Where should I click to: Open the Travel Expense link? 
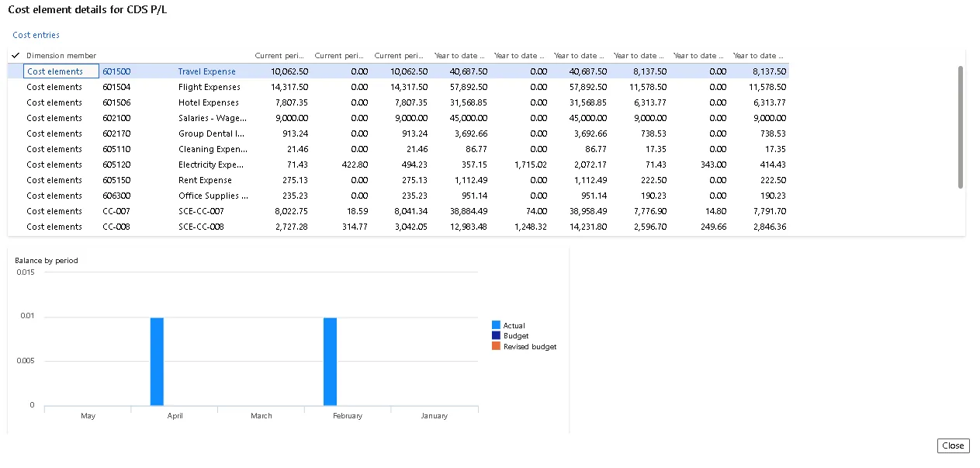[206, 71]
